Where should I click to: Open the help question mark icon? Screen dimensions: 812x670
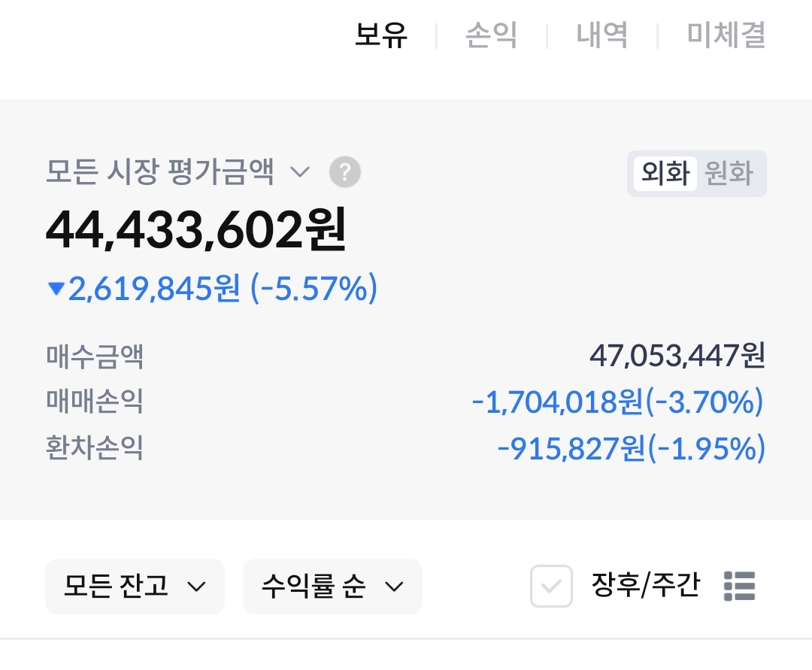[x=345, y=173]
